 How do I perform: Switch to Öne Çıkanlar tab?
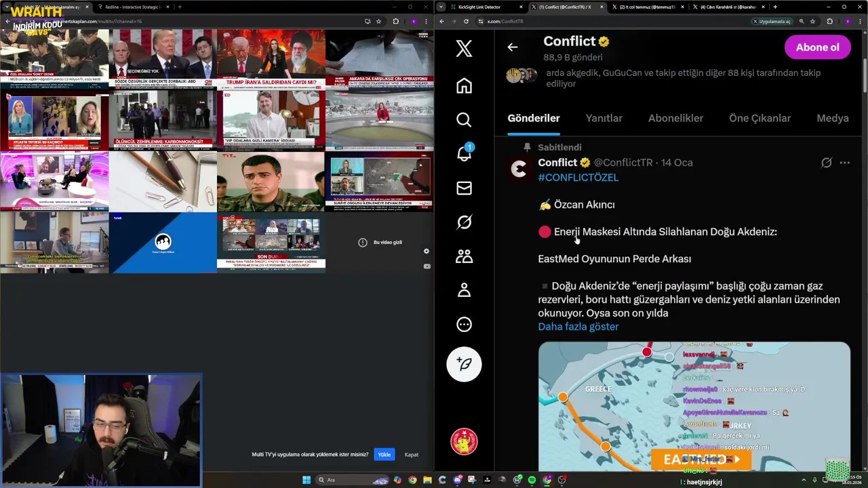tap(759, 118)
